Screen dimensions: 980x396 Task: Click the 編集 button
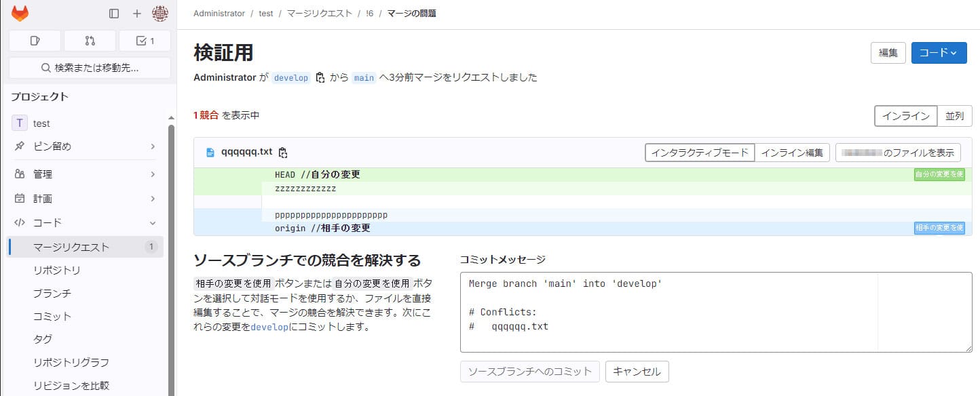point(888,53)
